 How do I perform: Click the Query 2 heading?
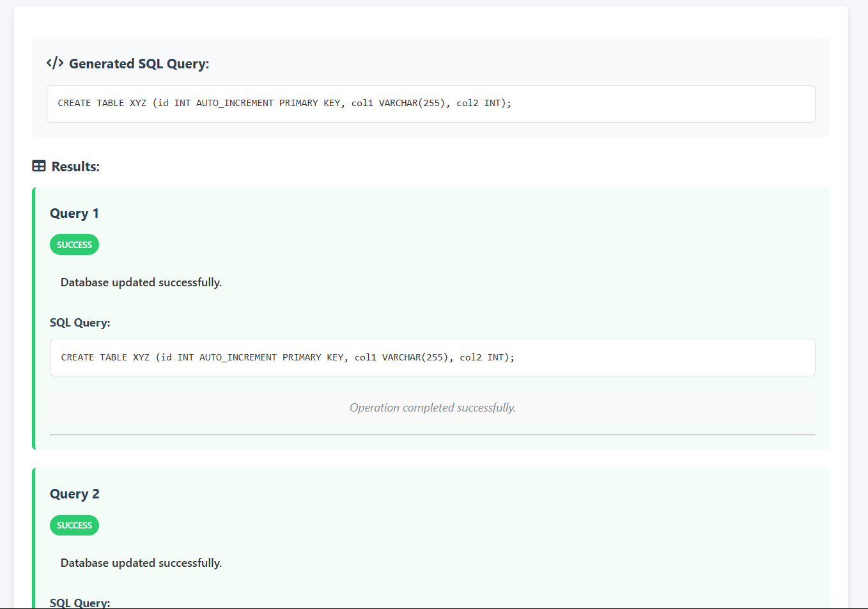tap(75, 494)
